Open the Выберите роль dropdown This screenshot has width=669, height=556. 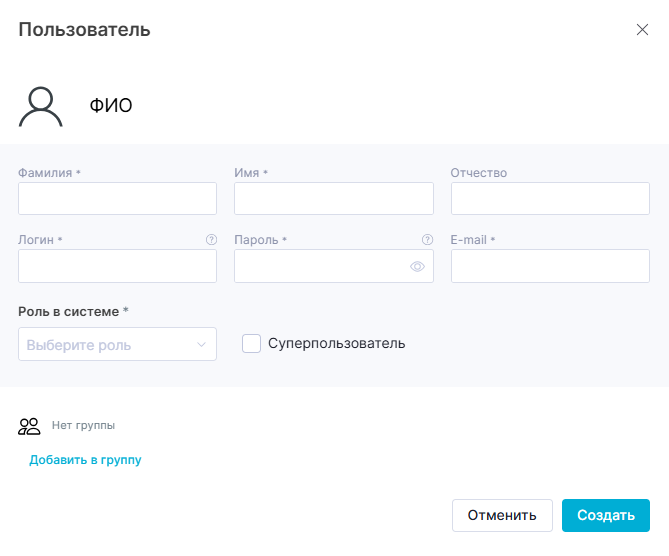[110, 345]
